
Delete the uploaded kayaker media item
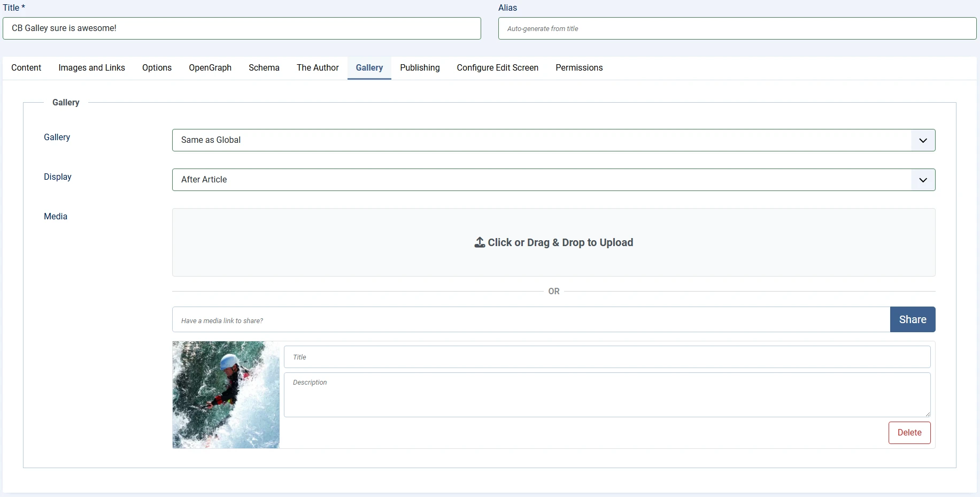point(909,433)
